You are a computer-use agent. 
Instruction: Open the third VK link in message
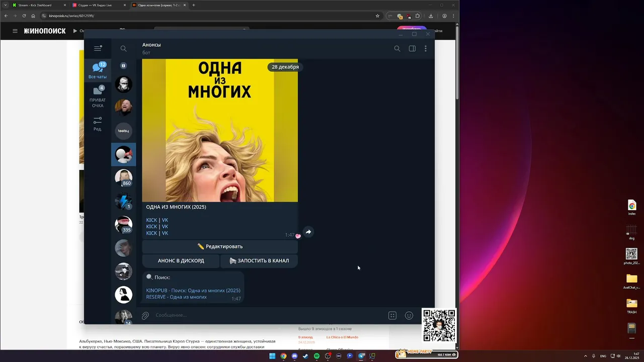pos(165,233)
